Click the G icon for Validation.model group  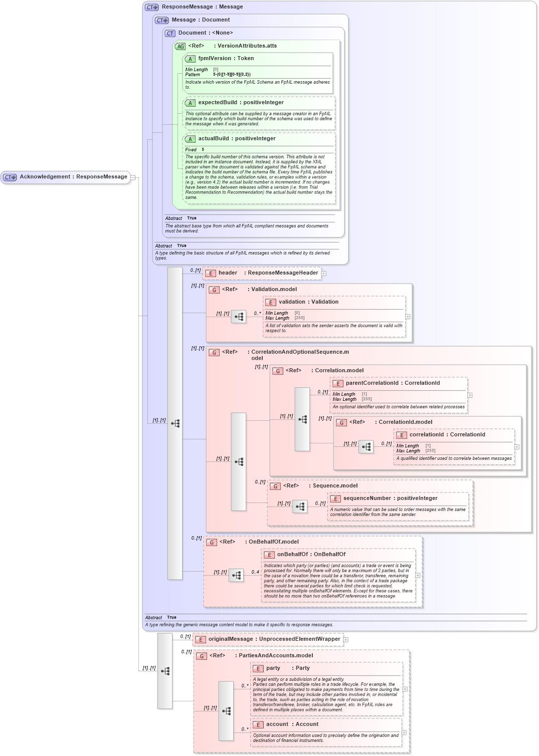coord(214,290)
